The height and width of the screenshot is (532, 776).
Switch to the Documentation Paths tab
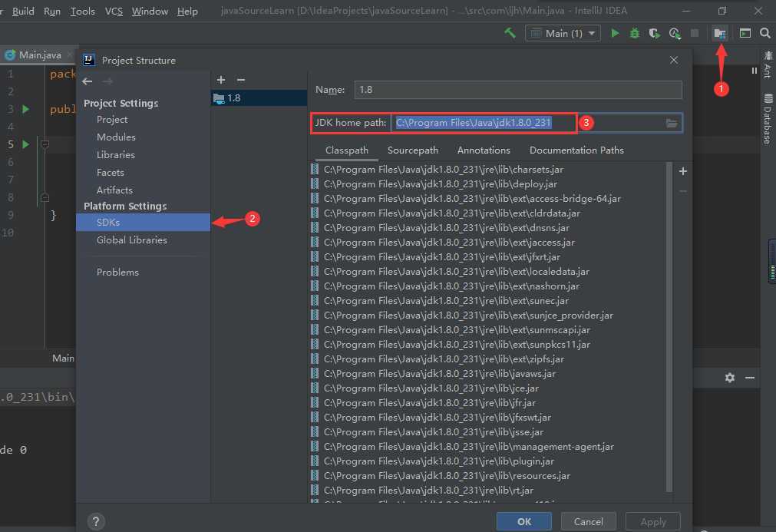[576, 150]
